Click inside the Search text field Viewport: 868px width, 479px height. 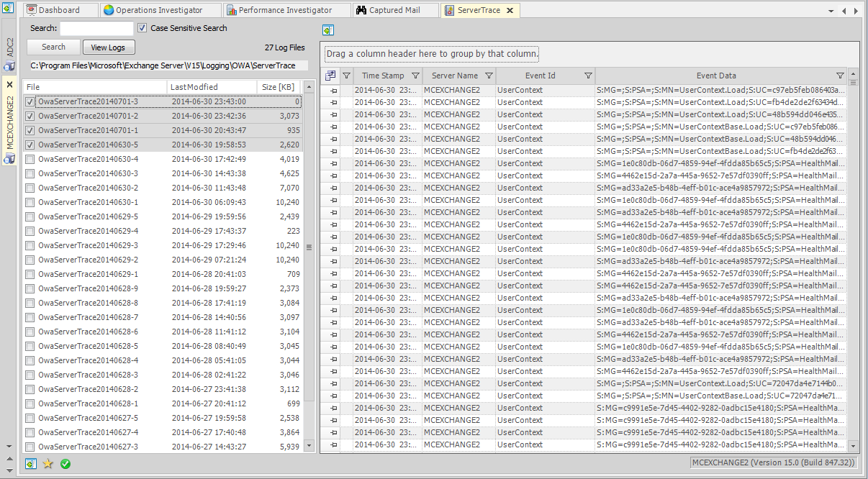pyautogui.click(x=96, y=28)
